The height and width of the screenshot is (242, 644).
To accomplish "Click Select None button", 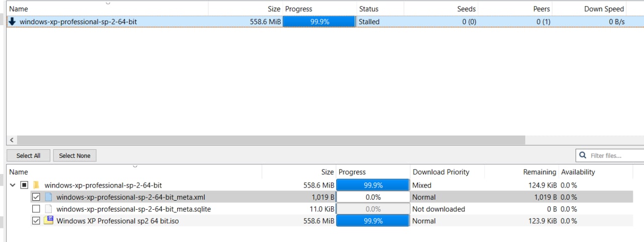I will (74, 155).
